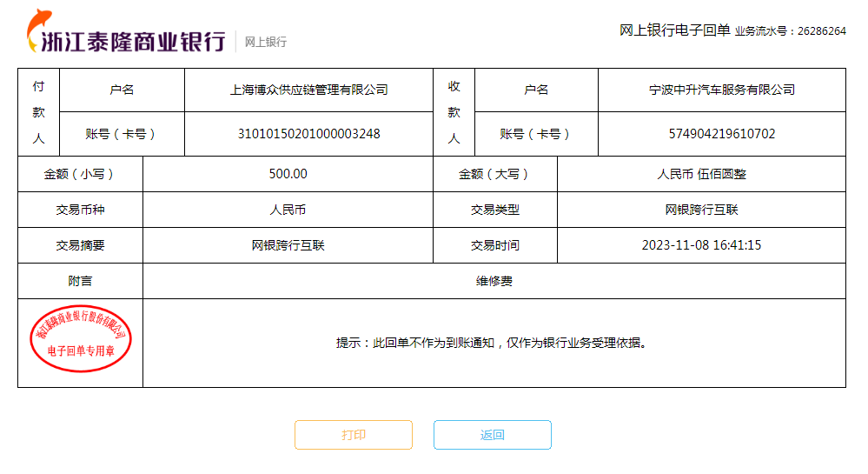Click payer account number 31010150201000003248
This screenshot has height=474, width=868.
point(308,134)
